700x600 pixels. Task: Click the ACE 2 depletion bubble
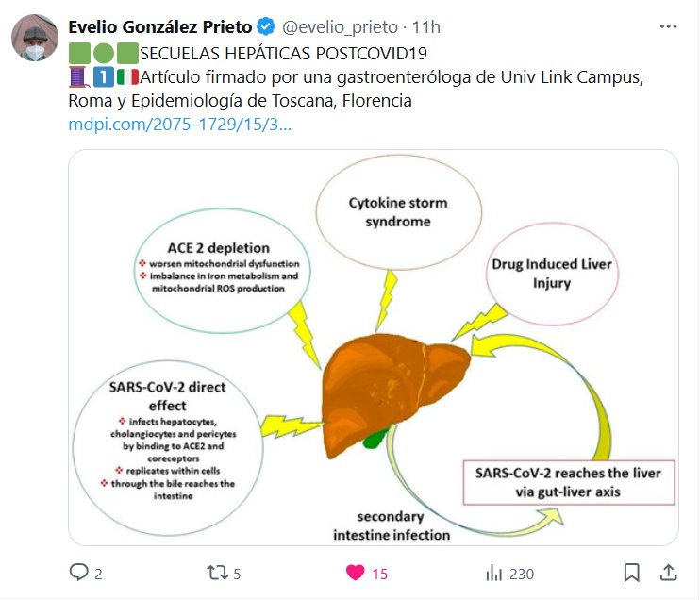(220, 267)
